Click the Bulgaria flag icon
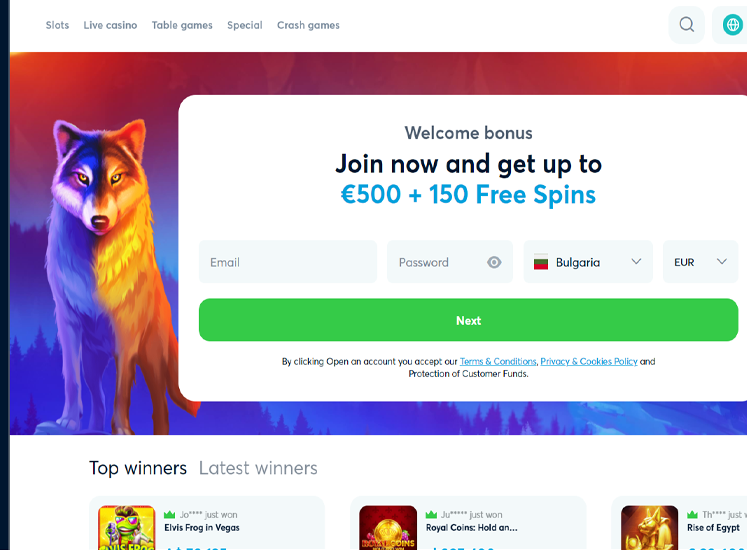This screenshot has width=747, height=550. (x=541, y=262)
